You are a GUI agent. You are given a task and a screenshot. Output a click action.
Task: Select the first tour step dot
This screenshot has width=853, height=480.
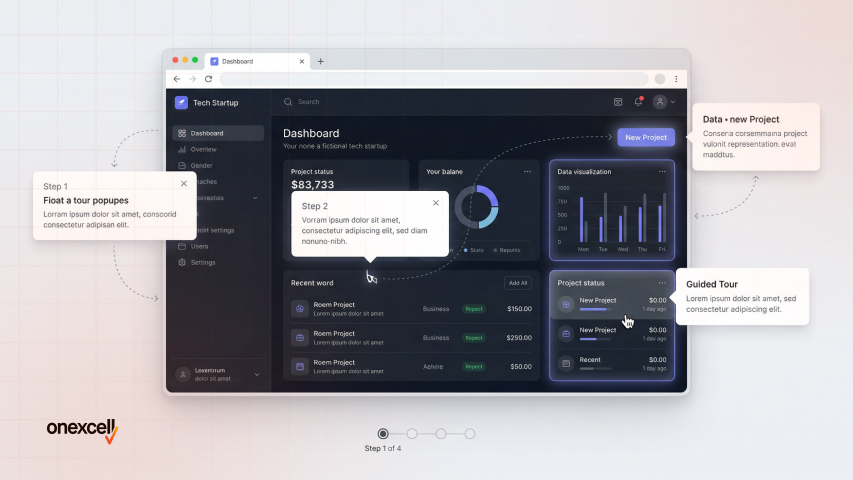(383, 434)
